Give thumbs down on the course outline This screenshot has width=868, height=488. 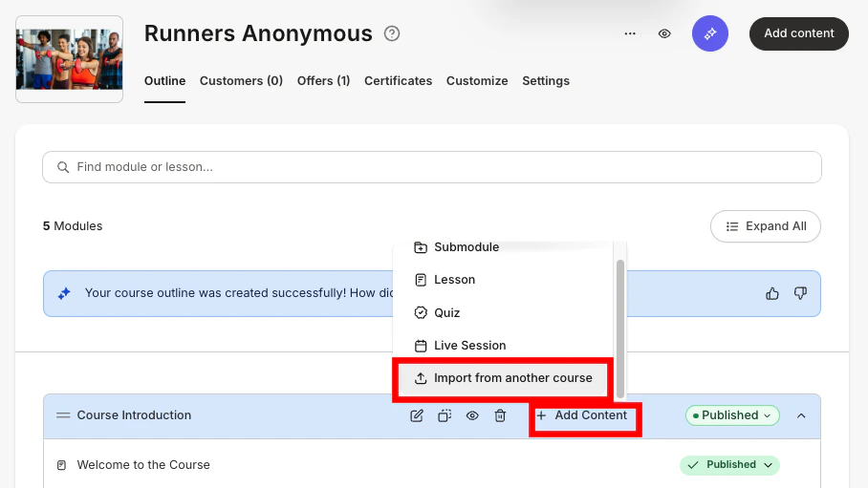click(800, 293)
